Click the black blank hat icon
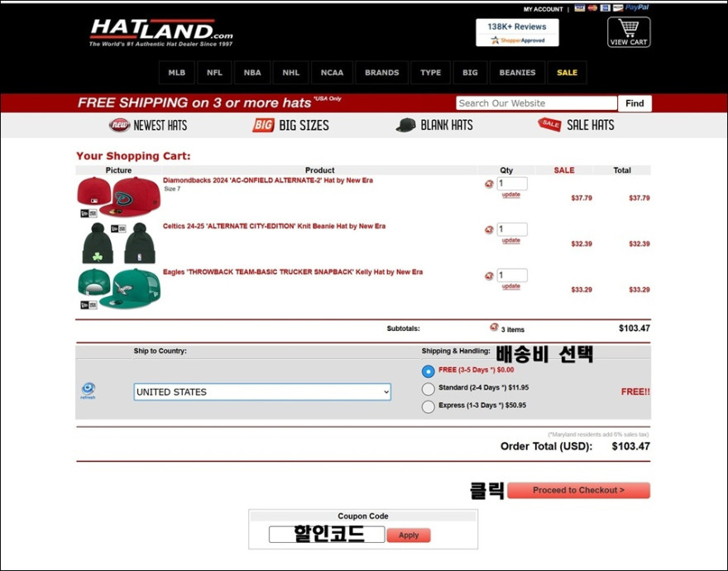Viewport: 728px width, 571px height. click(x=406, y=125)
